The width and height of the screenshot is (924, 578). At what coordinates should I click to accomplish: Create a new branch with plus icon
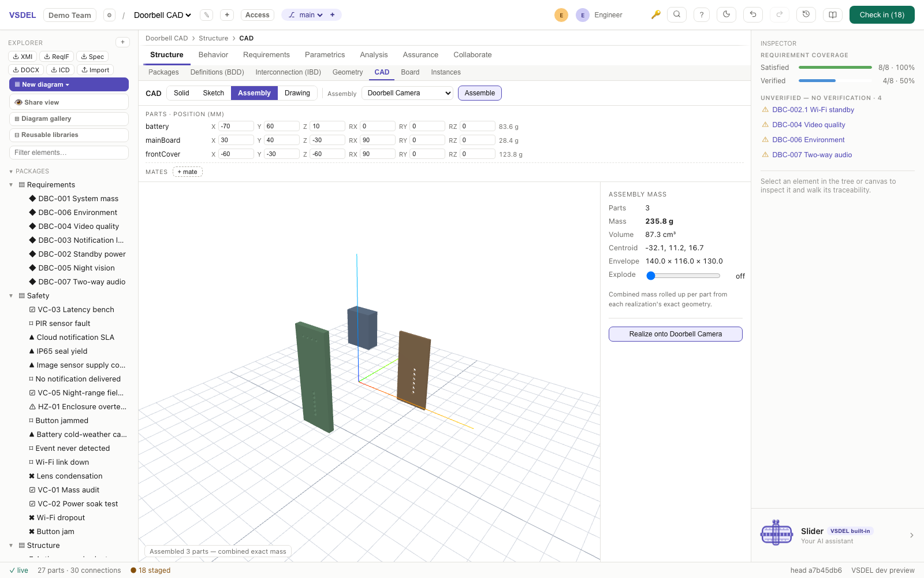pos(333,15)
